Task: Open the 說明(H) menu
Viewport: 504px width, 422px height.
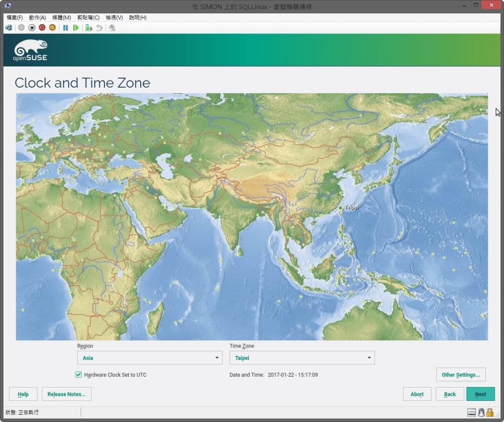Action: click(x=138, y=17)
